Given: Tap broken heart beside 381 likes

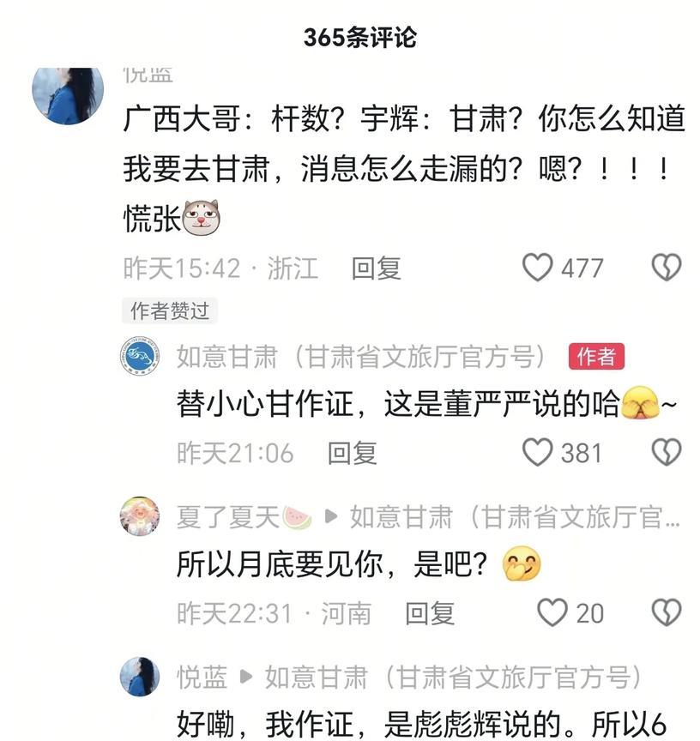Looking at the screenshot, I should 667,452.
